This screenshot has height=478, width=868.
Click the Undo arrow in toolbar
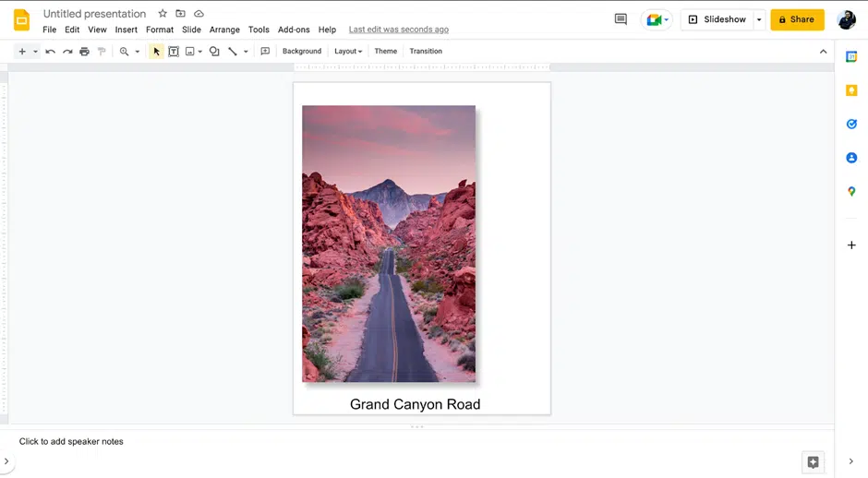(50, 52)
